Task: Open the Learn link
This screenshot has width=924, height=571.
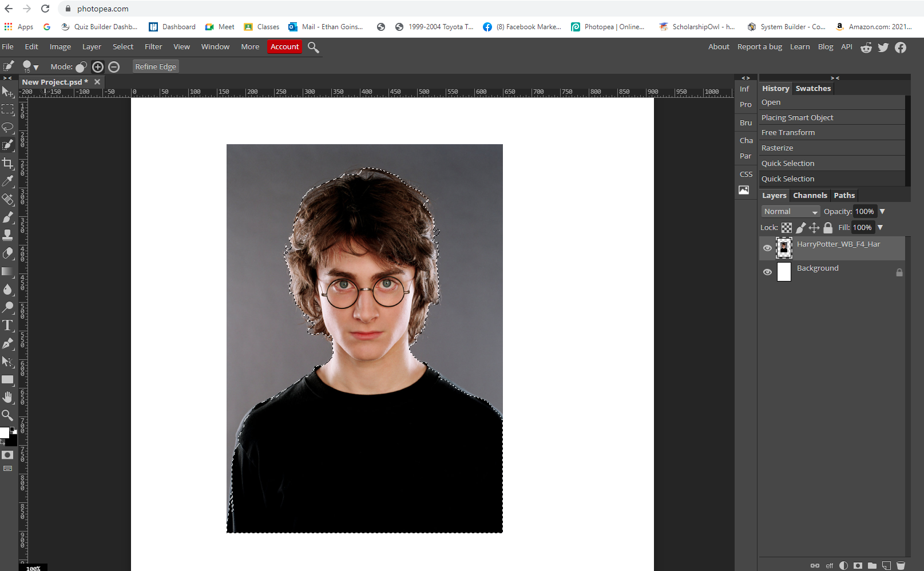Action: 800,47
